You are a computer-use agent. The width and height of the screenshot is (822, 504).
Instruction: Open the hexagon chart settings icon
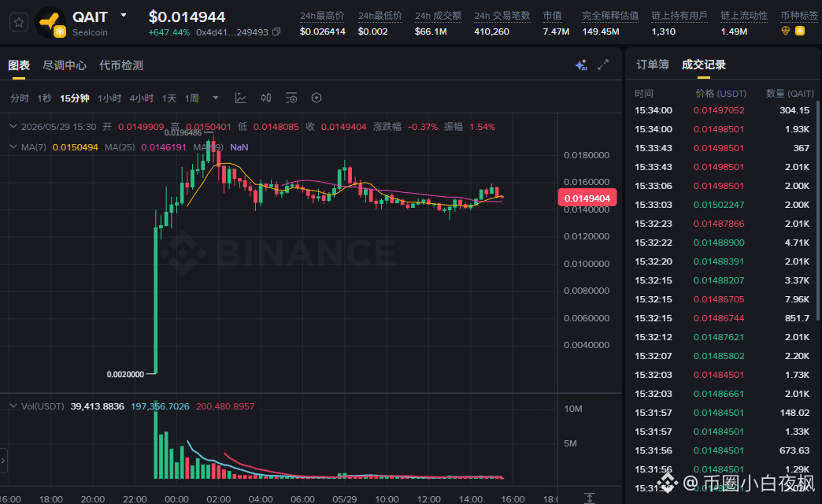tap(316, 98)
